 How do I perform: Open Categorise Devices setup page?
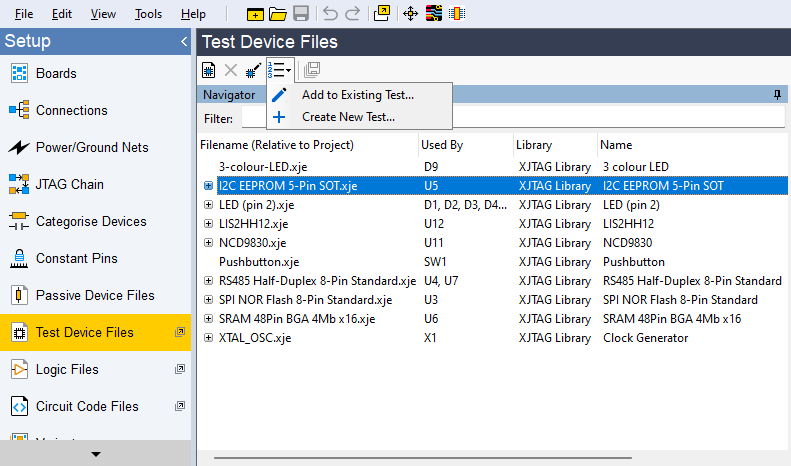coord(91,221)
